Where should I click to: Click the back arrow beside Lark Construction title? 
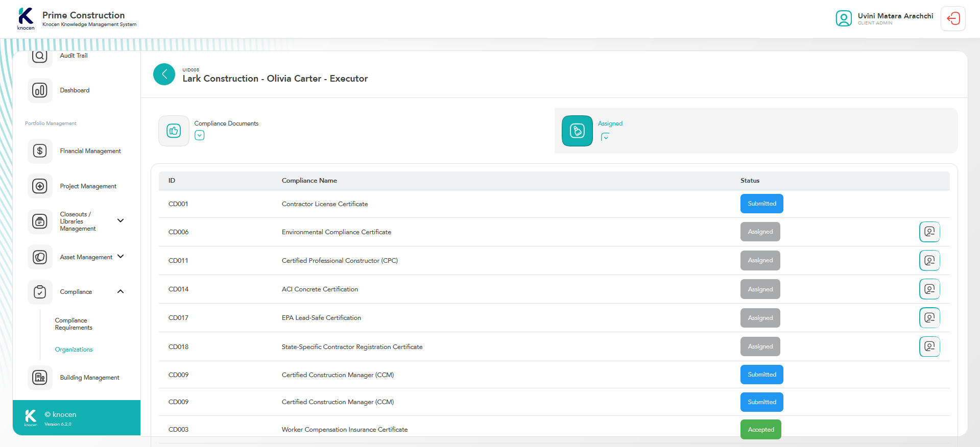point(164,74)
